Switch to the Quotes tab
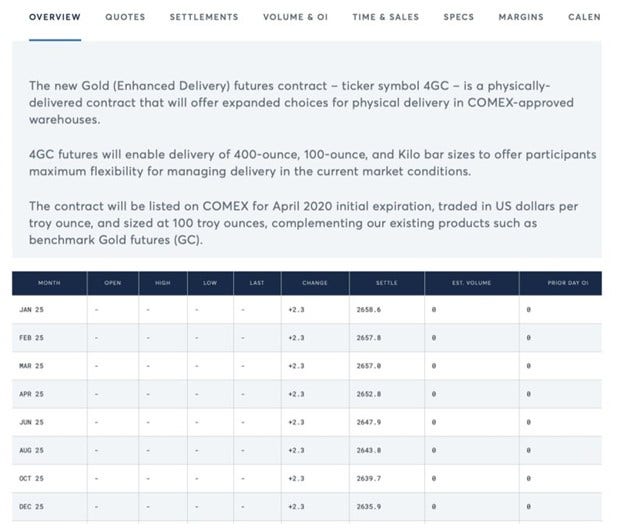624x532 pixels. [125, 17]
